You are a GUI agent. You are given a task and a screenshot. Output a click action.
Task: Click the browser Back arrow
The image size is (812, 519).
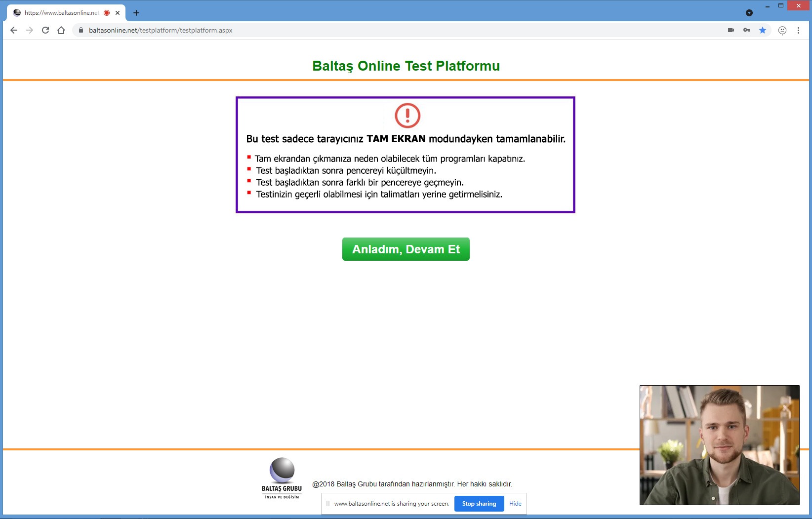[14, 30]
